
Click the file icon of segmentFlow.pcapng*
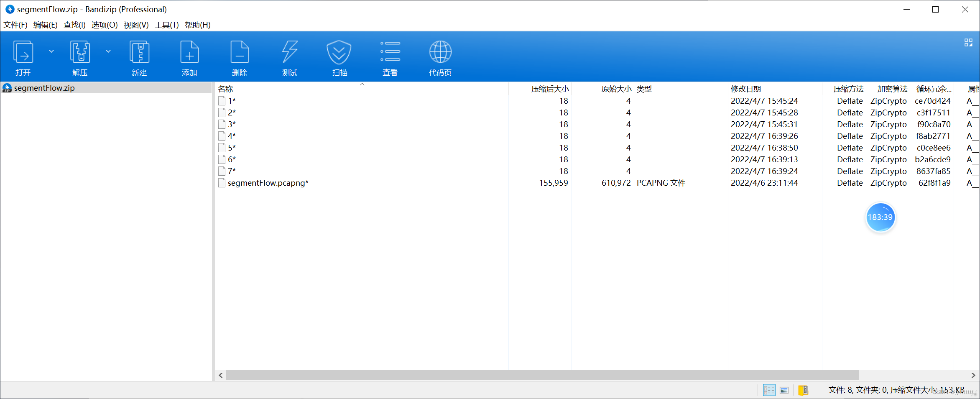tap(222, 183)
